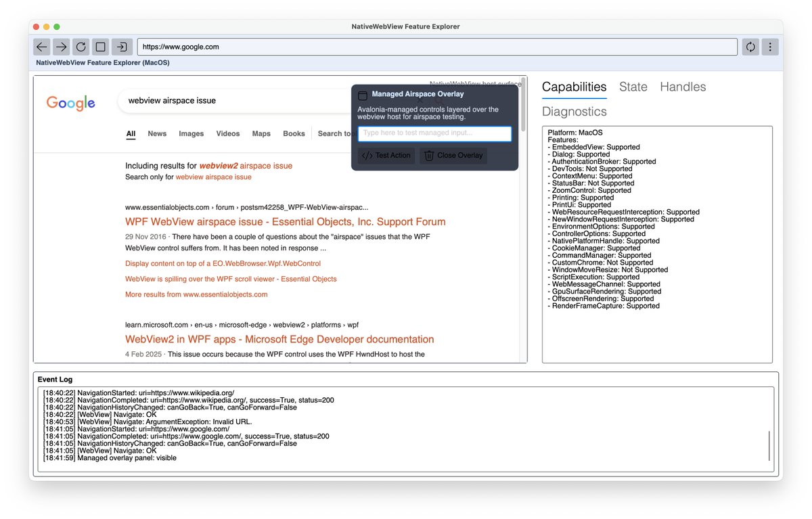
Task: Click the Test Action button
Action: [x=386, y=156]
